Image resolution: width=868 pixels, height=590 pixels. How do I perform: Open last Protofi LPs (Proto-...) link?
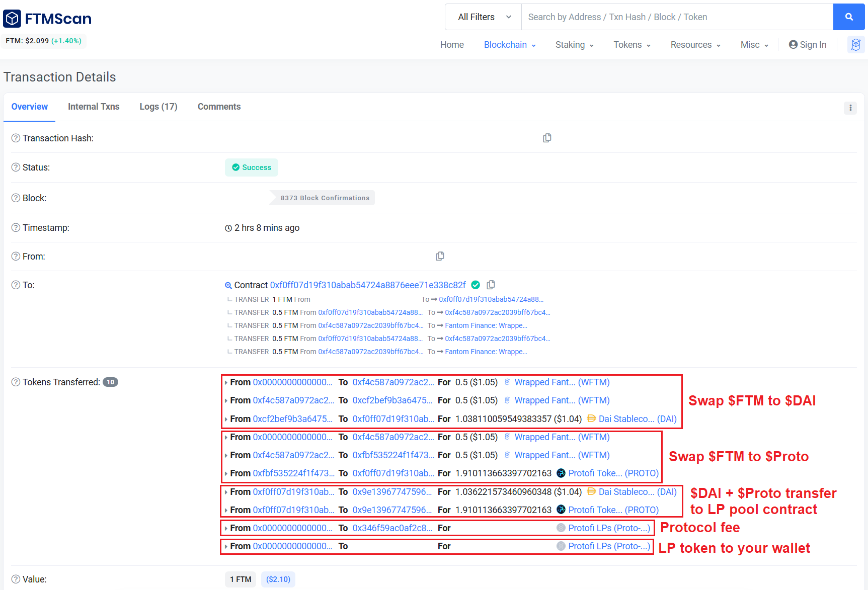point(609,546)
